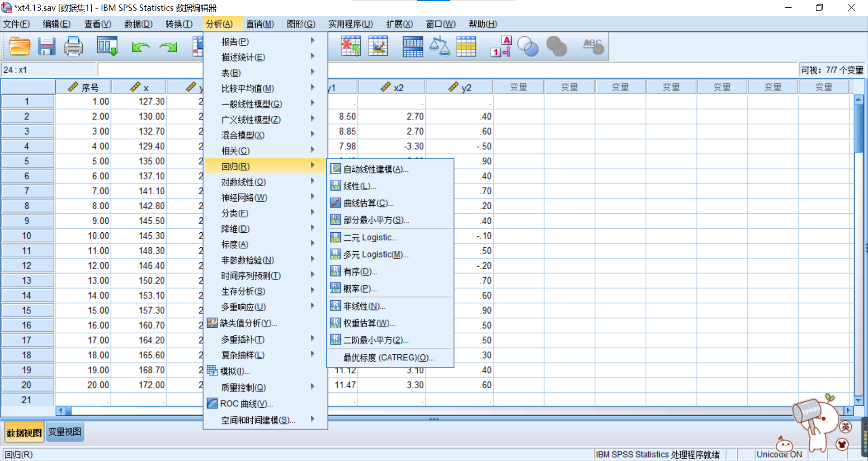Choose 自动线性建模(A) from the regression submenu
Screen dimensions: 868x461
(390, 169)
